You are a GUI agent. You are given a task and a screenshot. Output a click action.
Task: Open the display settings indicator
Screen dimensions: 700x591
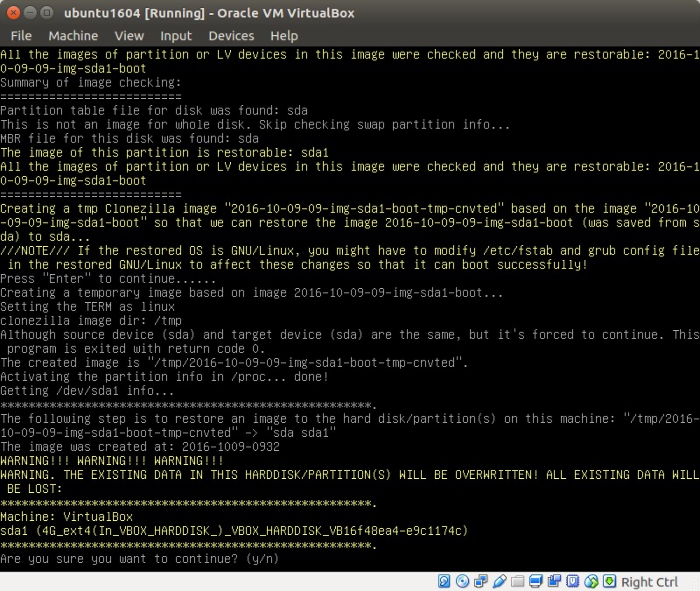click(x=536, y=581)
